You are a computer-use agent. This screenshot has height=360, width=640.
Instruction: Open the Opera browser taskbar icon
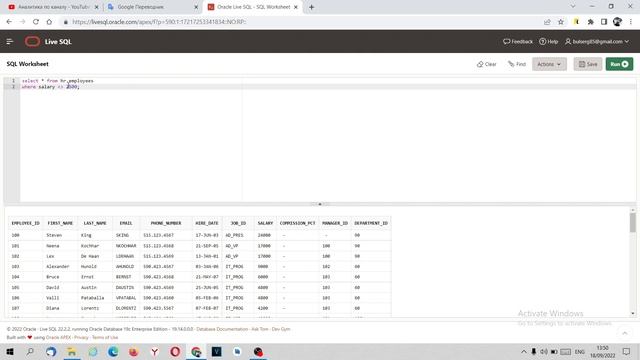tap(175, 352)
